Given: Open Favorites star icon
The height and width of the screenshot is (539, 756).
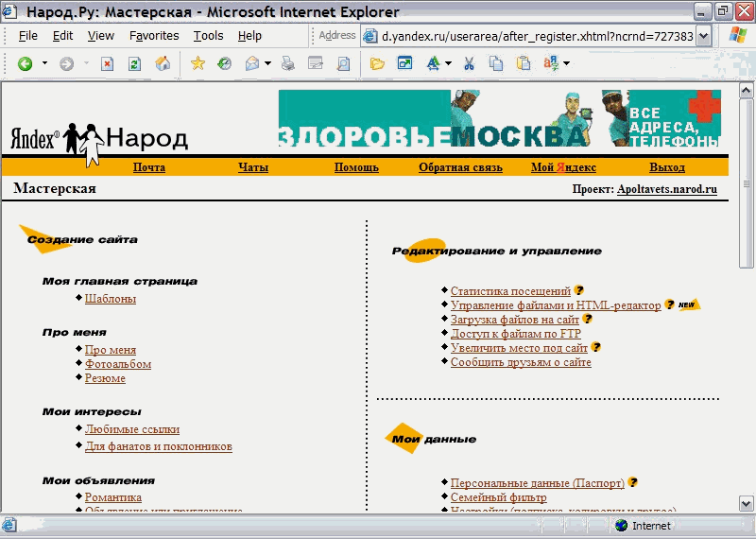Looking at the screenshot, I should pyautogui.click(x=198, y=63).
